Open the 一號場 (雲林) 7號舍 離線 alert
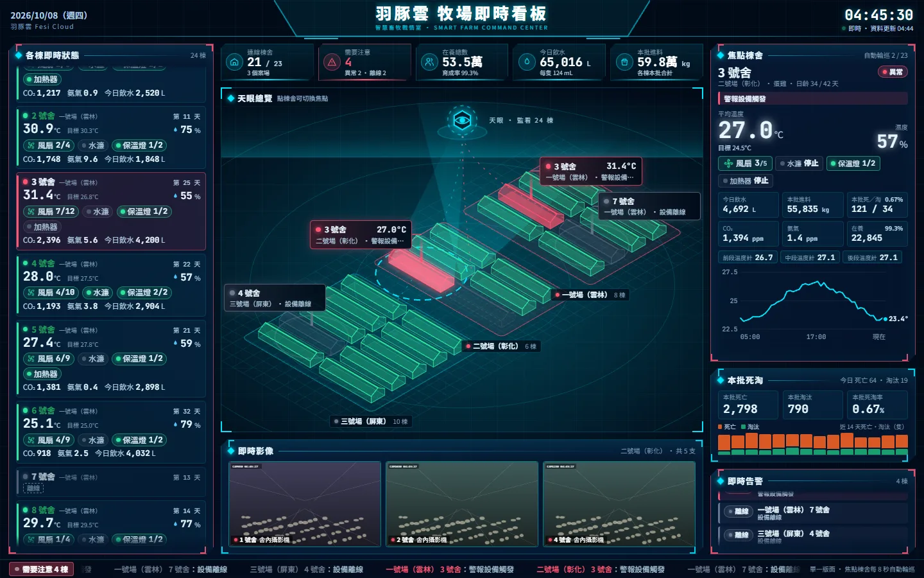Viewport: 924px width, 578px height. point(813,512)
